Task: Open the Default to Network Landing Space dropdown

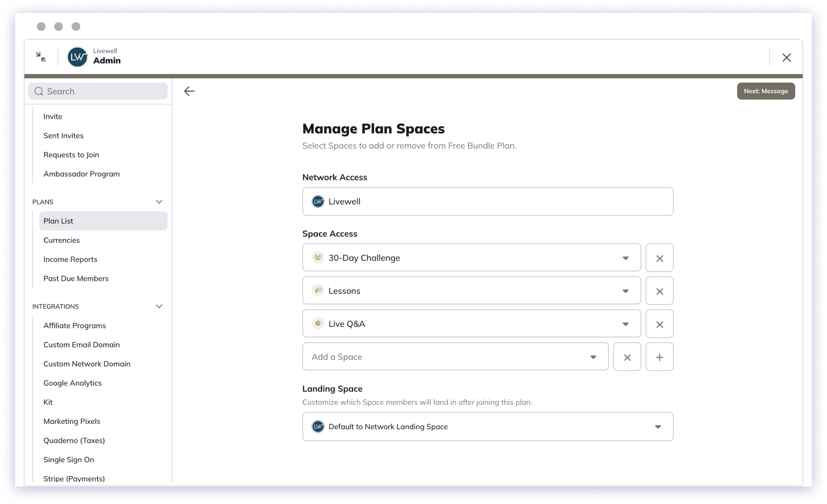Action: coord(658,427)
